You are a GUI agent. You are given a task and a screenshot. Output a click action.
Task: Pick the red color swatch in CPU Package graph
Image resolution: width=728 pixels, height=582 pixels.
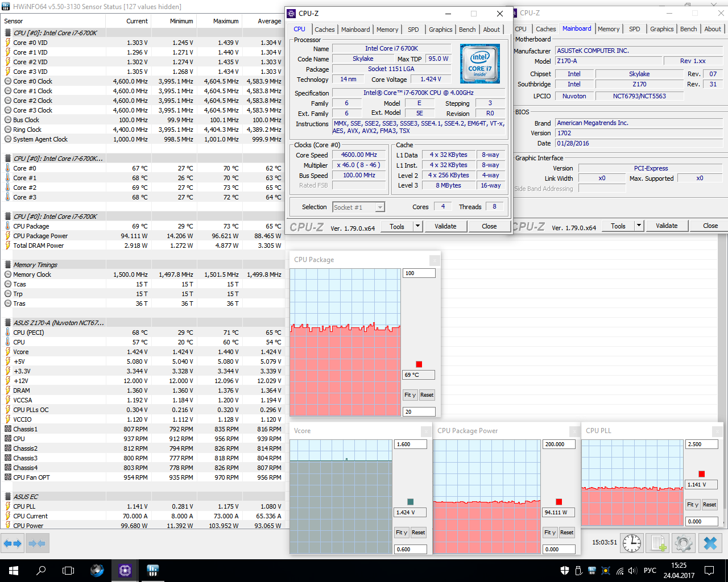coord(419,364)
